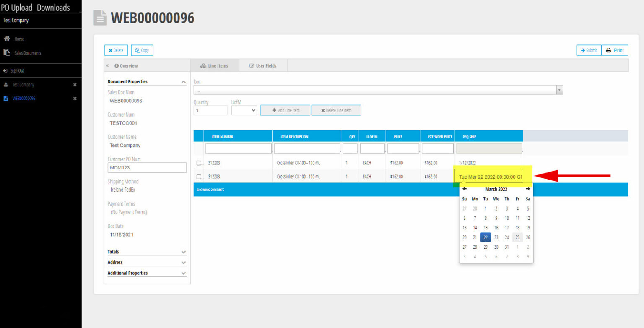This screenshot has height=328, width=644.
Task: Open WEB00000096 in the sidebar
Action: tap(24, 99)
